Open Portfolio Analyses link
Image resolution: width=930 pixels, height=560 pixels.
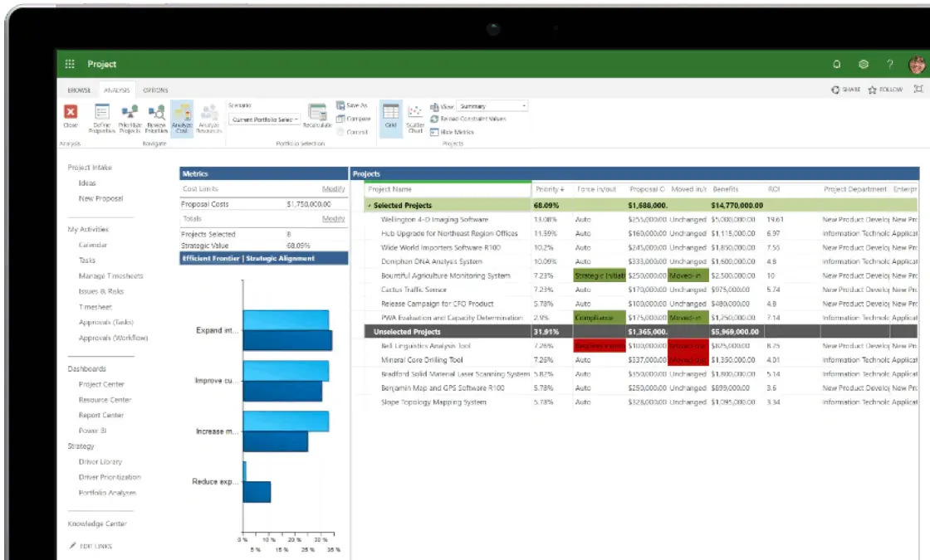click(x=107, y=493)
